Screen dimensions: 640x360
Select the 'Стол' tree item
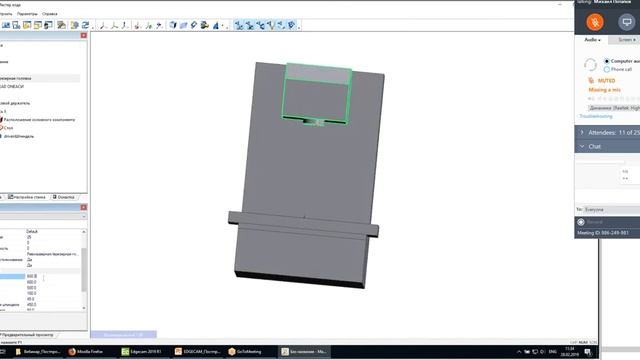click(x=8, y=128)
